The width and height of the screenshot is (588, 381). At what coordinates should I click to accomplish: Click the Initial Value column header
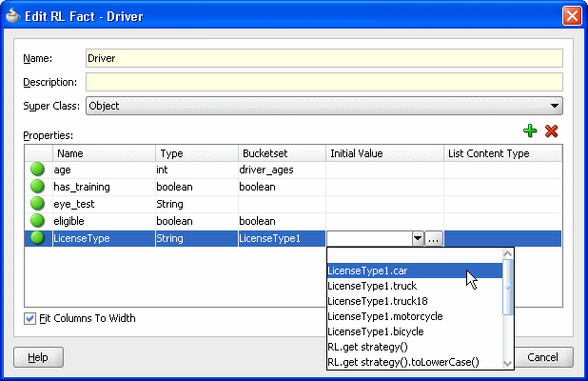(384, 153)
